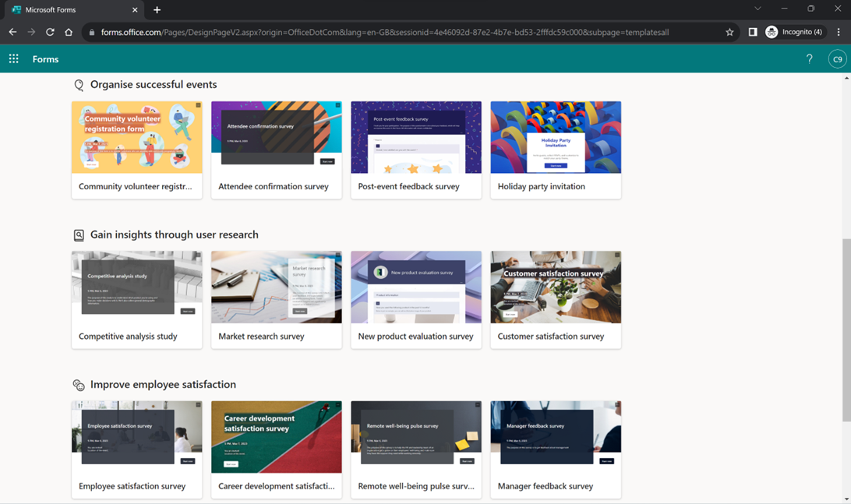Image resolution: width=851 pixels, height=504 pixels.
Task: Open the browser chevron dropdown near window controls
Action: coord(757,9)
